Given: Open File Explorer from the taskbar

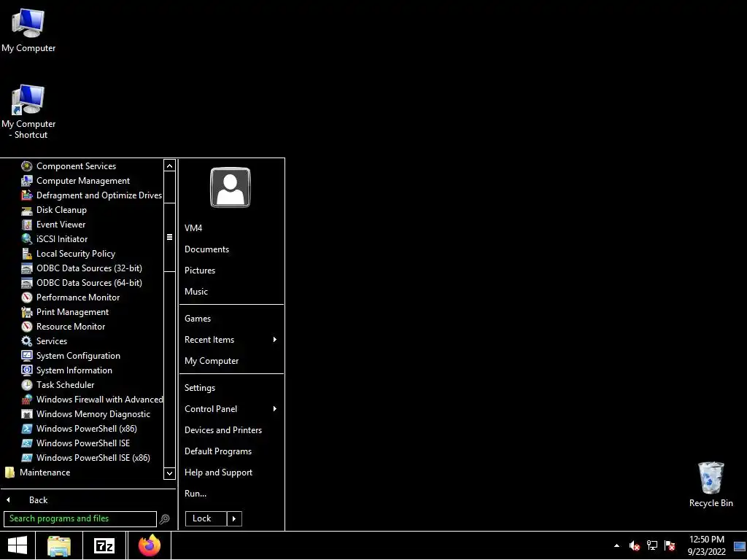Looking at the screenshot, I should [x=59, y=545].
